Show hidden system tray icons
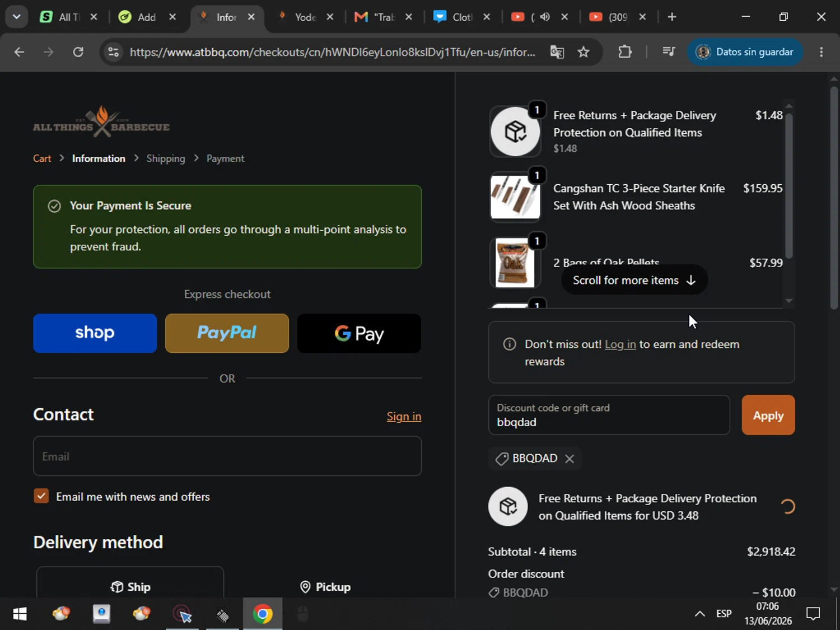The width and height of the screenshot is (840, 630). [699, 614]
